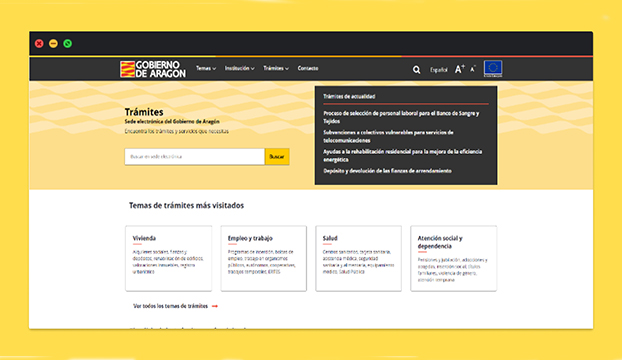The width and height of the screenshot is (622, 360).
Task: Open Depósito y devolución de las fianzas link
Action: point(387,171)
